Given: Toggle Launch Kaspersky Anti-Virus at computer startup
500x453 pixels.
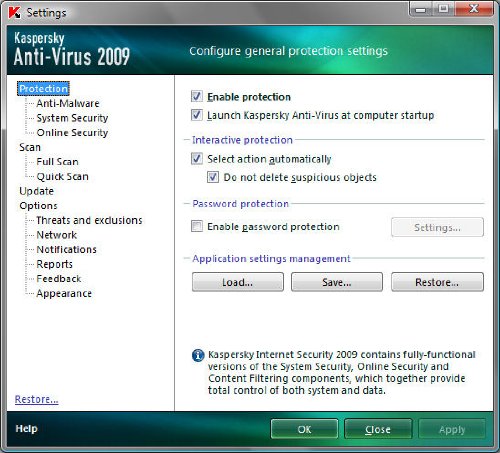Looking at the screenshot, I should pos(197,115).
